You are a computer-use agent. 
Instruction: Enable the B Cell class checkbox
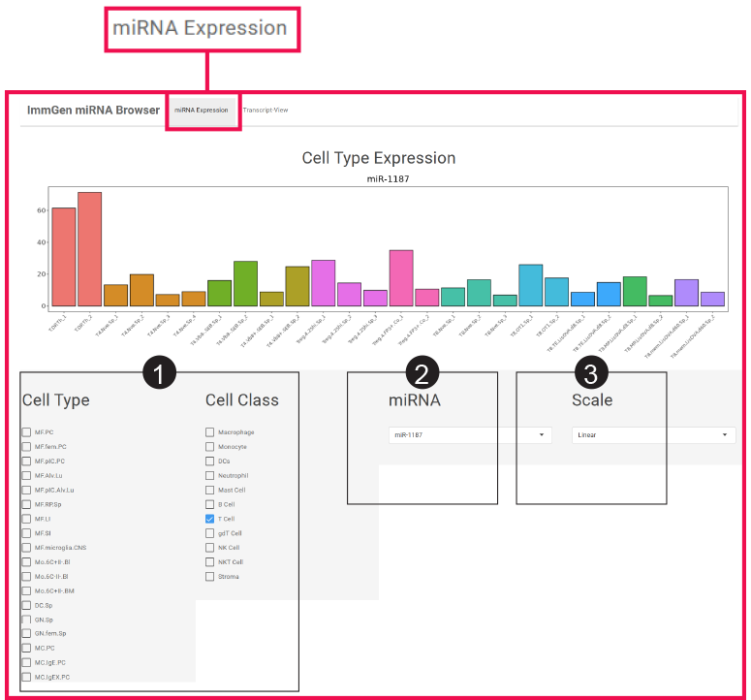pos(209,504)
